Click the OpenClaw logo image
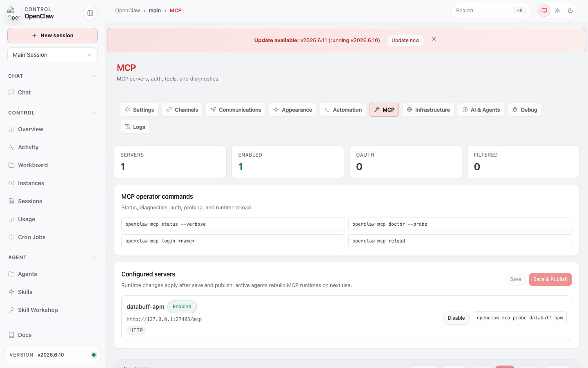 tap(14, 13)
